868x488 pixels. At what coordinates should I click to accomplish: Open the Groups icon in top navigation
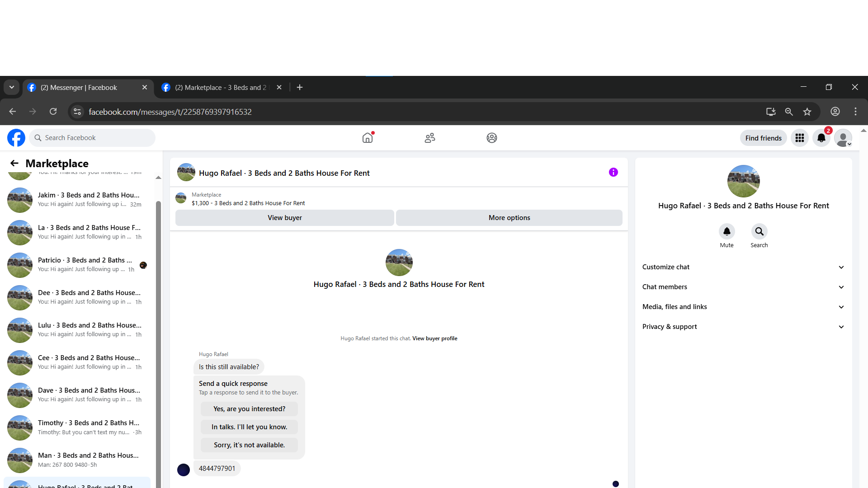coord(492,138)
